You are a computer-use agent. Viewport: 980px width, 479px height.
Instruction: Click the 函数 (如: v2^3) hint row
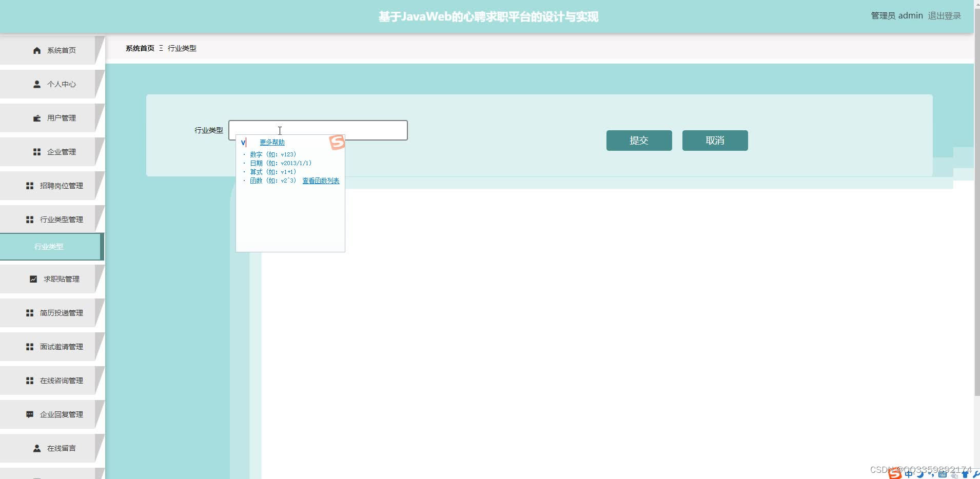[272, 181]
